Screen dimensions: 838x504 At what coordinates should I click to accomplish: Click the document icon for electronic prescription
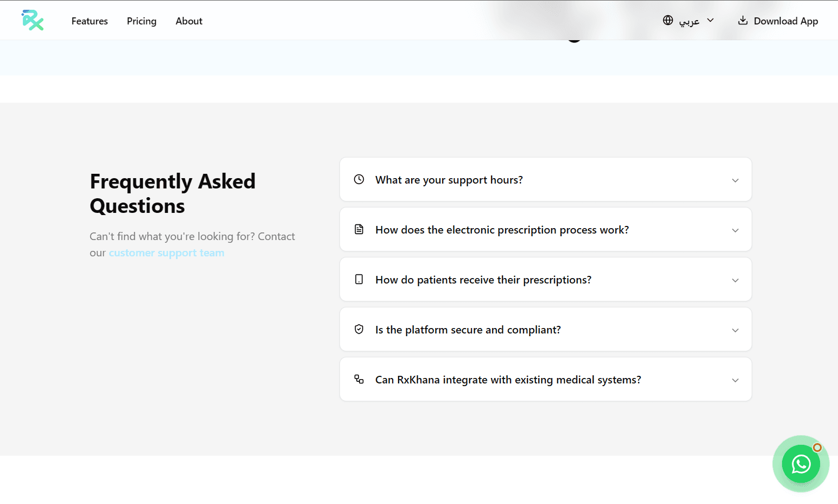tap(359, 230)
